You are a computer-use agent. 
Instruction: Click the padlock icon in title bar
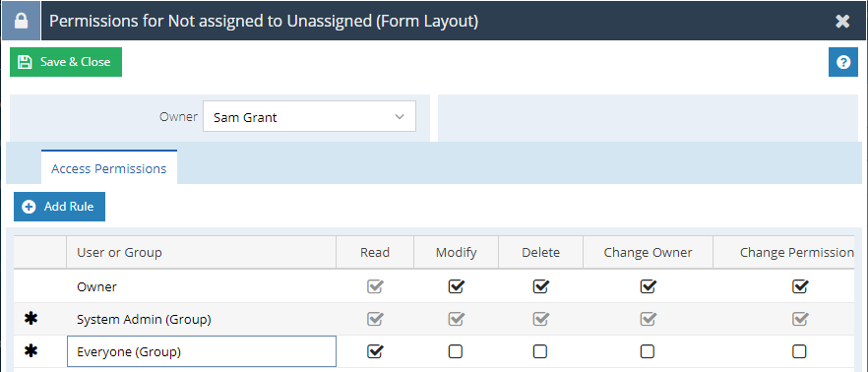(21, 21)
